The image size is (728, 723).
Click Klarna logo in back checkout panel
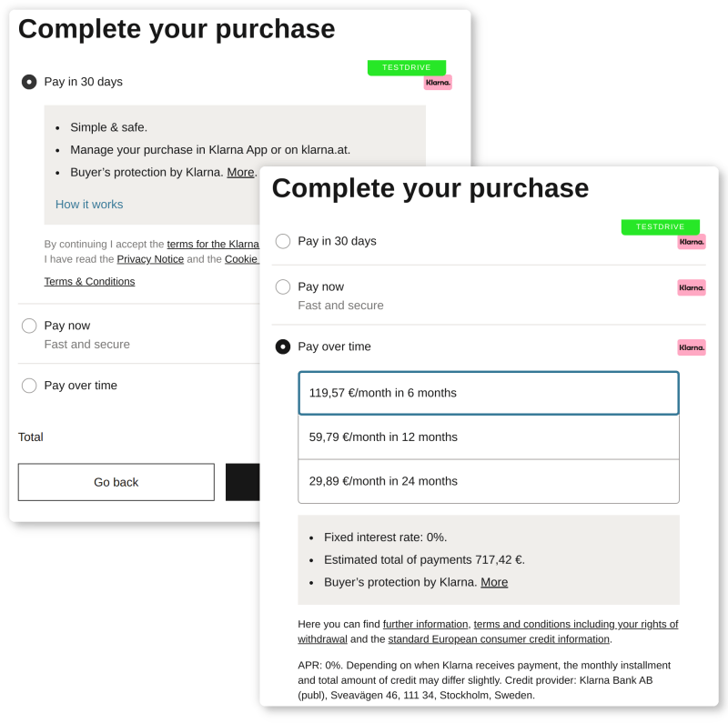coord(438,83)
